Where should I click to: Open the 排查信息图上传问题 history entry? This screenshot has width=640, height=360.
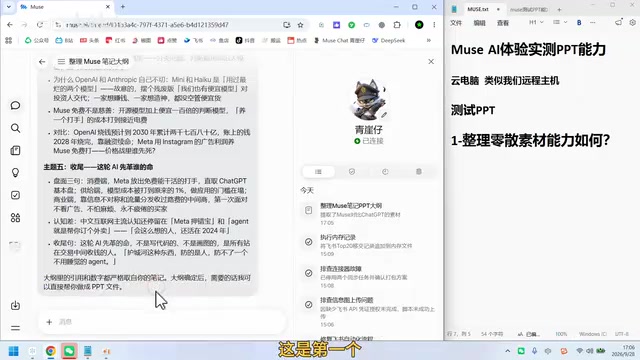click(x=369, y=312)
